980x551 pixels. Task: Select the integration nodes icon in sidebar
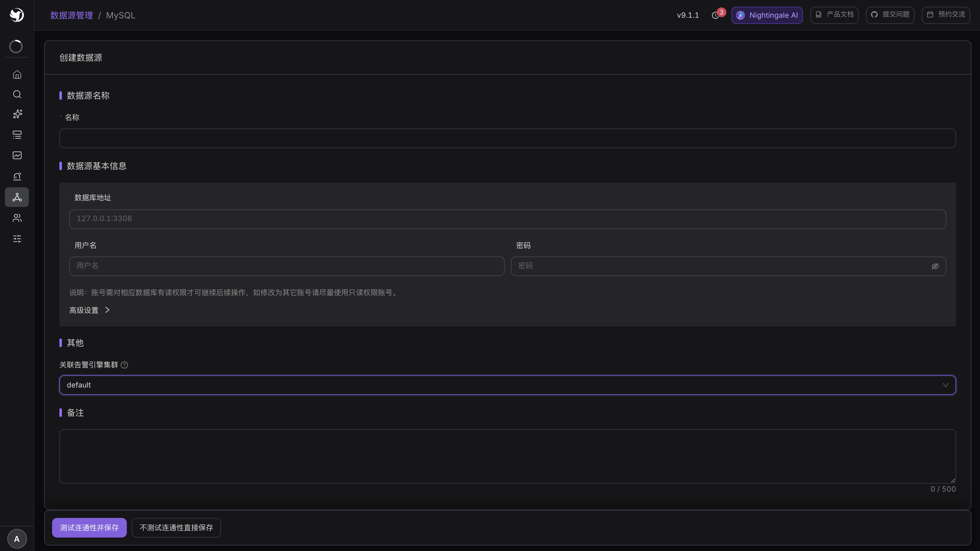(x=17, y=197)
